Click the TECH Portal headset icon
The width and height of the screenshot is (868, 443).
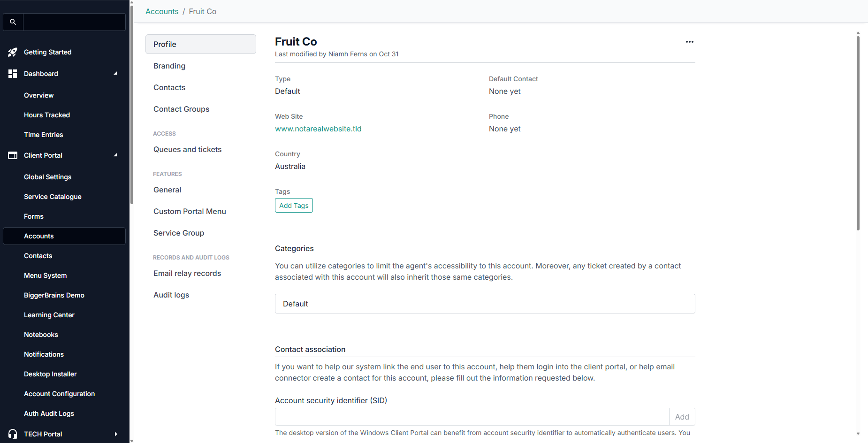[x=13, y=434]
